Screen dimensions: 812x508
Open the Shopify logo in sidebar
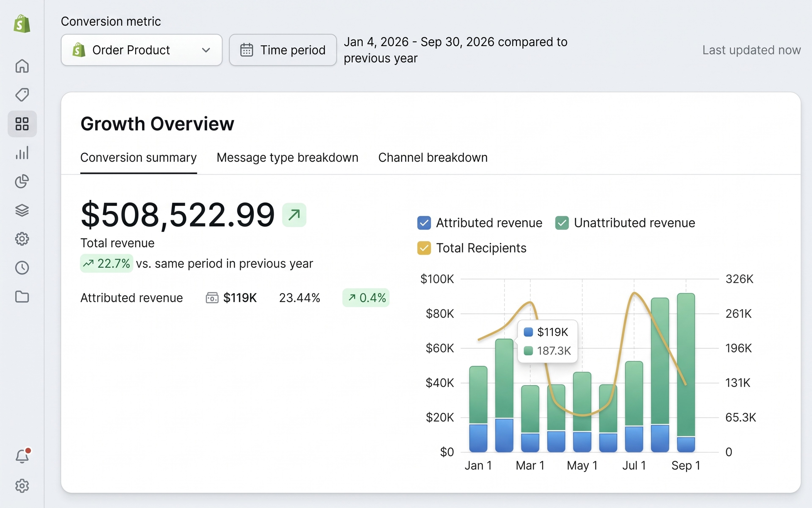(22, 23)
